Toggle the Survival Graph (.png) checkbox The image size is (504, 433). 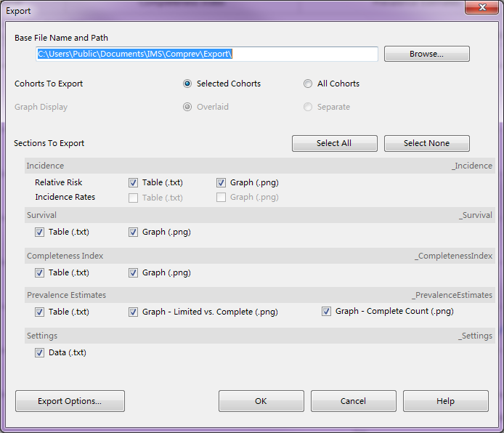tap(134, 232)
